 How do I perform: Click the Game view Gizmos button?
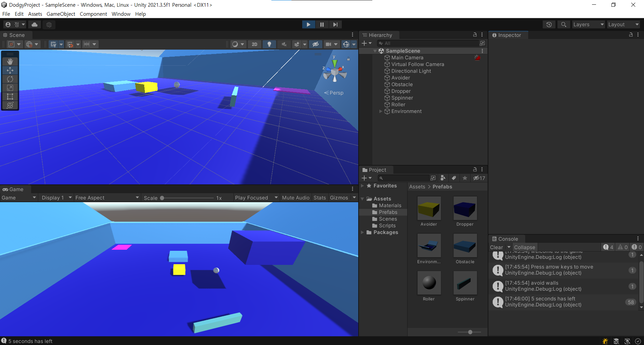pos(339,198)
